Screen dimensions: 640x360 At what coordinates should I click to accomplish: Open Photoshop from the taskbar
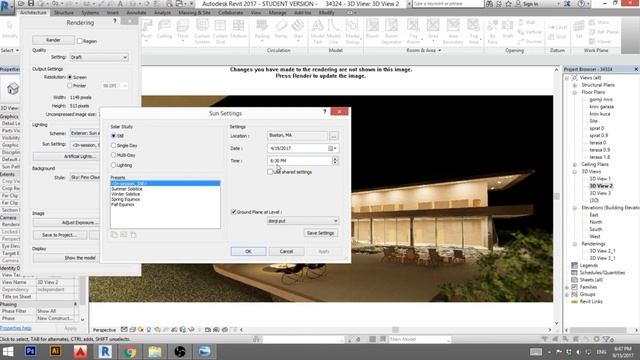click(x=31, y=351)
